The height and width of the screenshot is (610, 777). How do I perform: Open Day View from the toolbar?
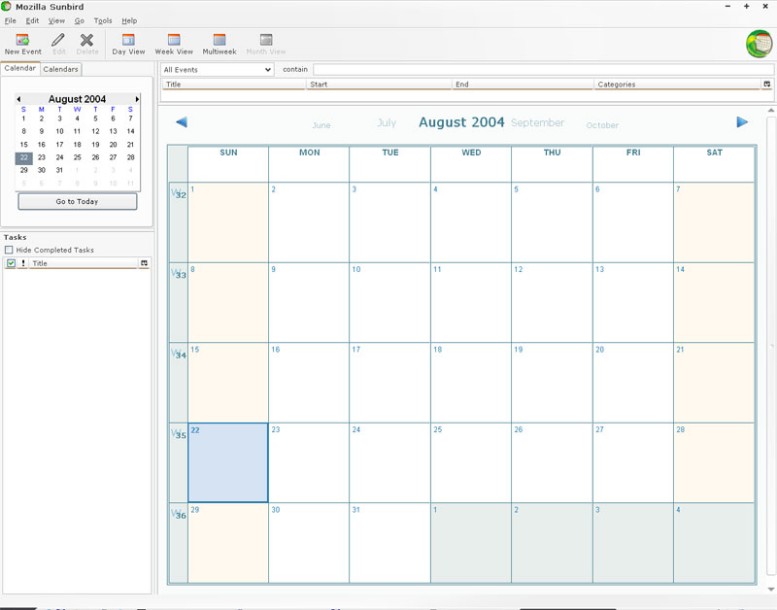(x=128, y=43)
